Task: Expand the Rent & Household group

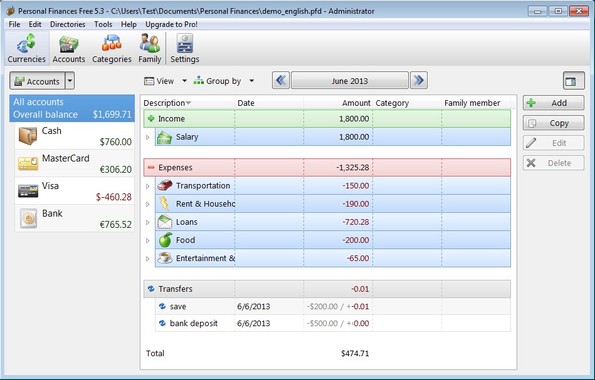Action: (x=148, y=204)
